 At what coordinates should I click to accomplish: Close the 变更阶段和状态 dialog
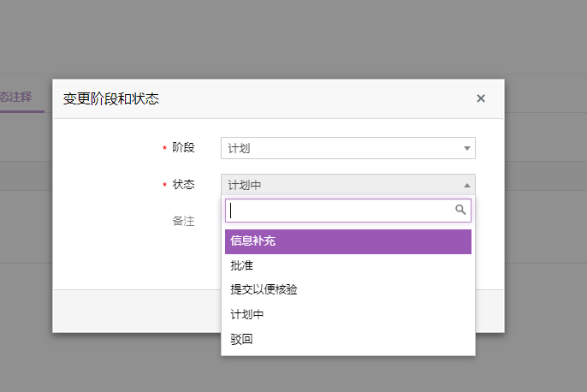pos(481,98)
